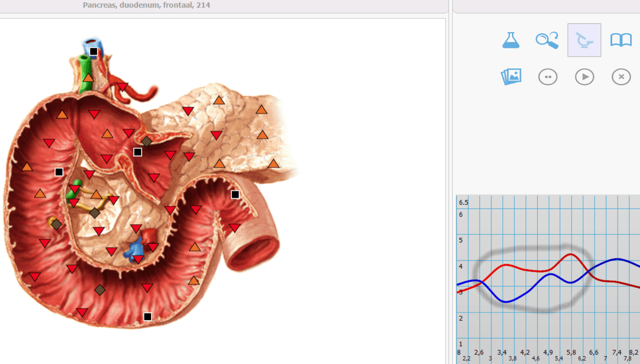Open the book reference icon
Screen dimensions: 640x364
[621, 40]
